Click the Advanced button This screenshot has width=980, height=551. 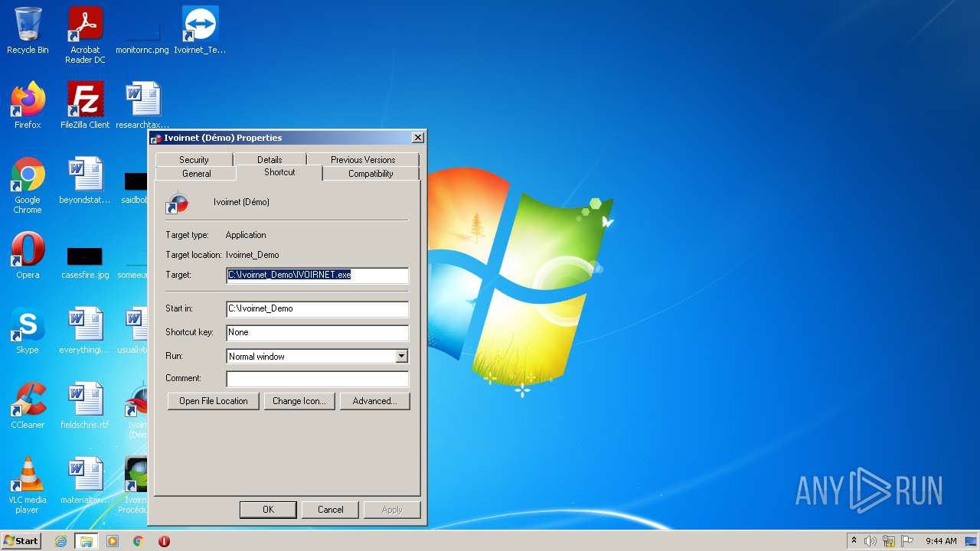(374, 401)
